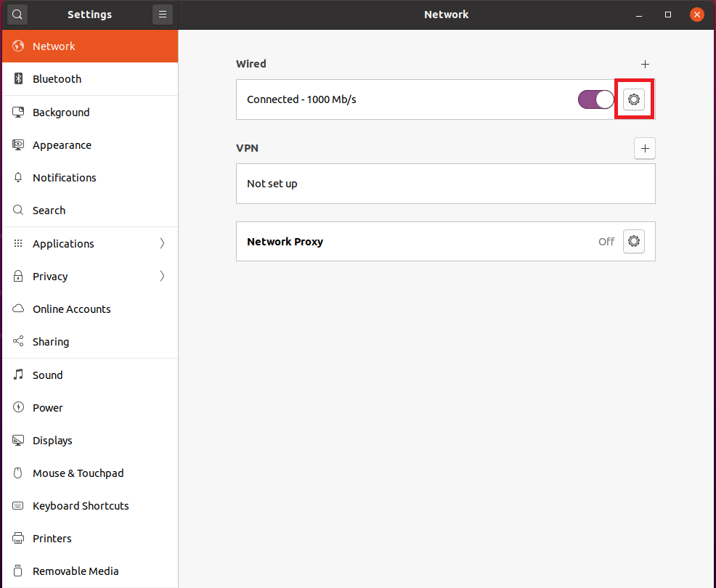The image size is (716, 588).
Task: Add a new wired connection profile
Action: click(645, 64)
